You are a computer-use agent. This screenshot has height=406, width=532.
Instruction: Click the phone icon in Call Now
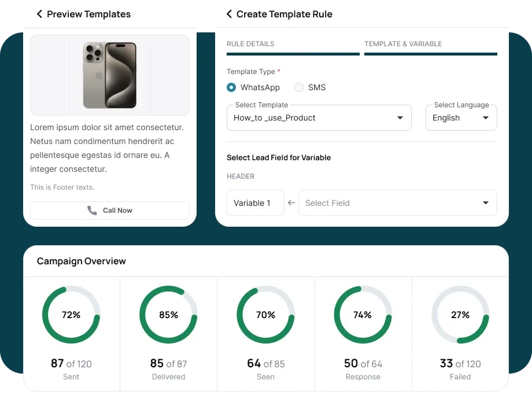point(92,211)
